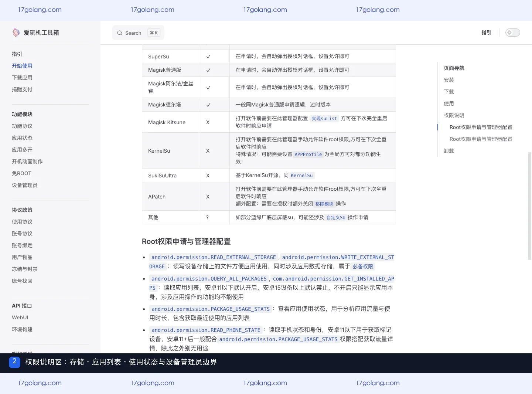This screenshot has height=394, width=532.
Task: Click the 其他 table cell
Action: pyautogui.click(x=171, y=217)
